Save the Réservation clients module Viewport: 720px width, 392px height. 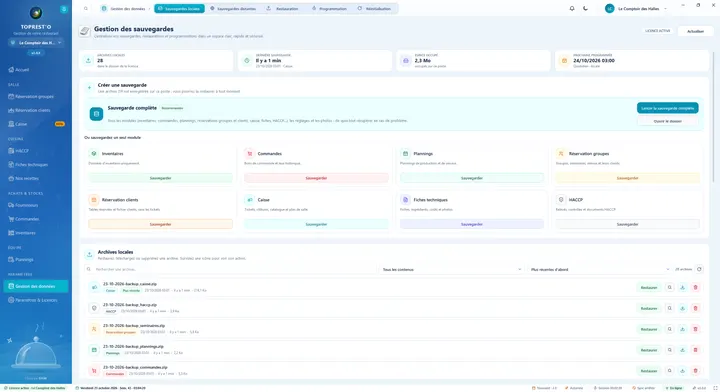coord(160,224)
